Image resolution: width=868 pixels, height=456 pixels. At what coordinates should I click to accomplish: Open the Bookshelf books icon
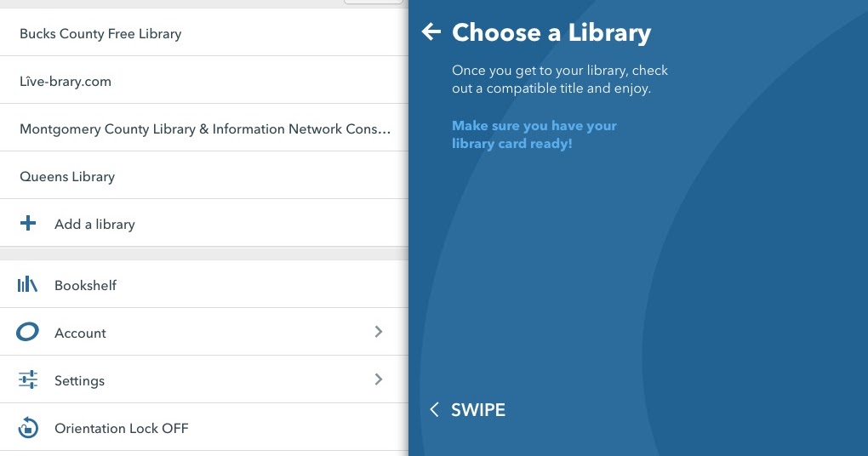(28, 285)
